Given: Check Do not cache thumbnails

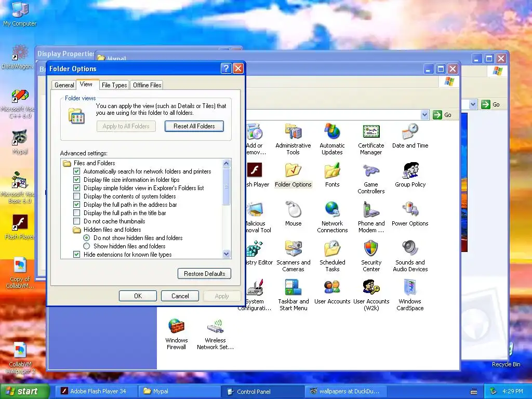Looking at the screenshot, I should point(77,221).
